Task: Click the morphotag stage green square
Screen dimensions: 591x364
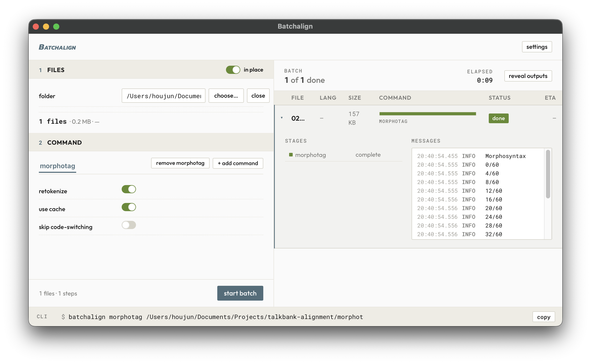Action: [291, 155]
